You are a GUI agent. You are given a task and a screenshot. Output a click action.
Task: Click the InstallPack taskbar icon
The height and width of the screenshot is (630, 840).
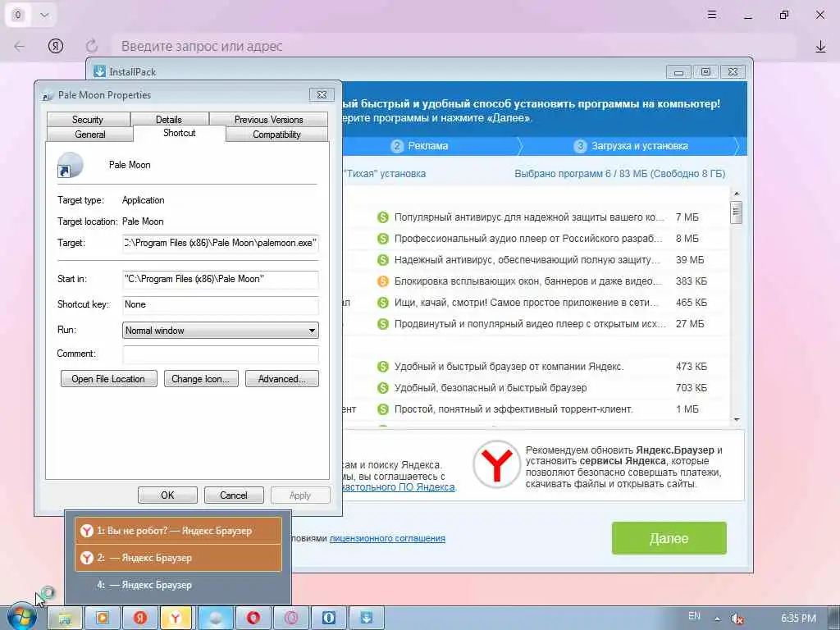point(367,619)
